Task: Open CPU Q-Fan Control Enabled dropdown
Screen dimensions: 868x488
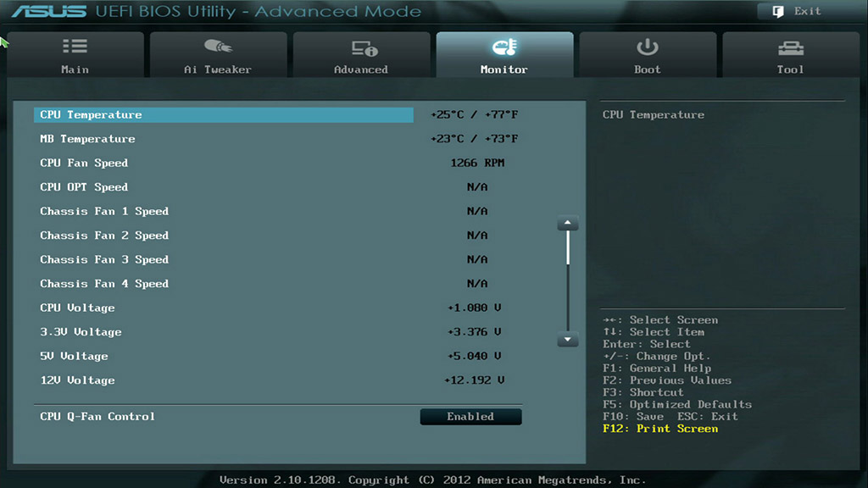Action: pyautogui.click(x=470, y=417)
